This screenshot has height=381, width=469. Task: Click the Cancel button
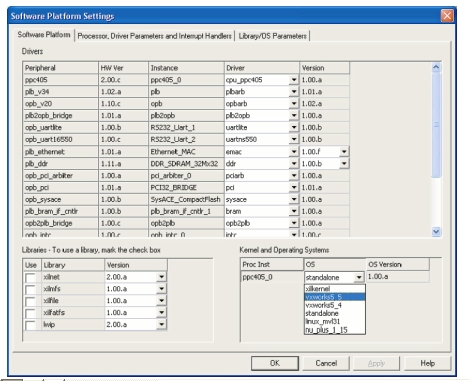326,363
